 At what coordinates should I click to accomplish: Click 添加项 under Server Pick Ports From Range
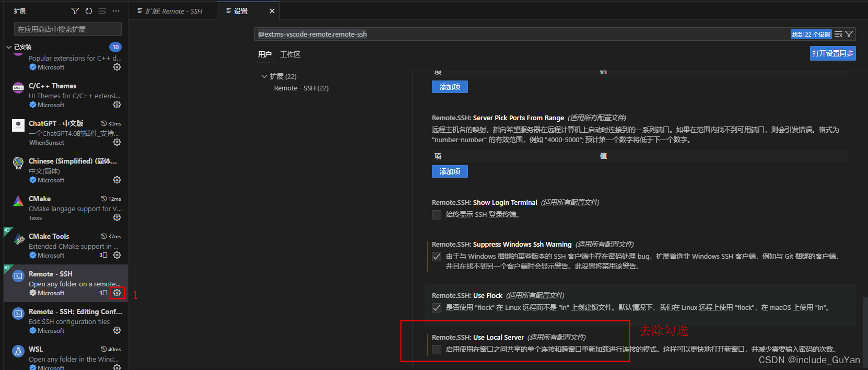click(450, 171)
